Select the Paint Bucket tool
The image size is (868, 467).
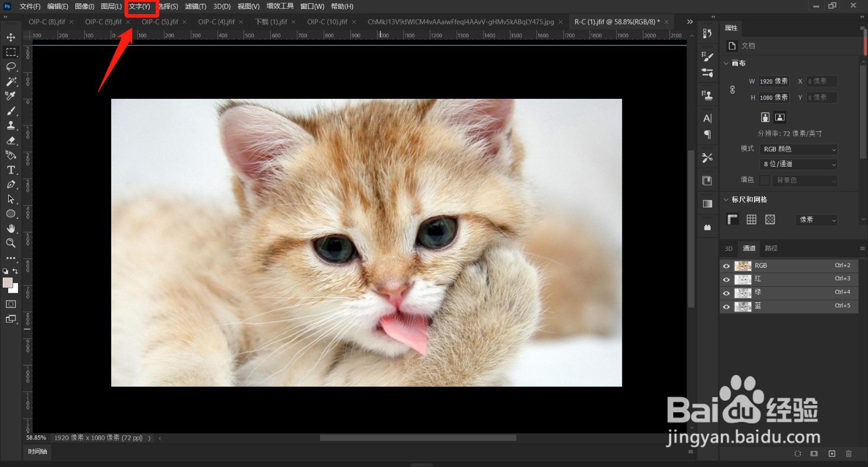(x=11, y=155)
